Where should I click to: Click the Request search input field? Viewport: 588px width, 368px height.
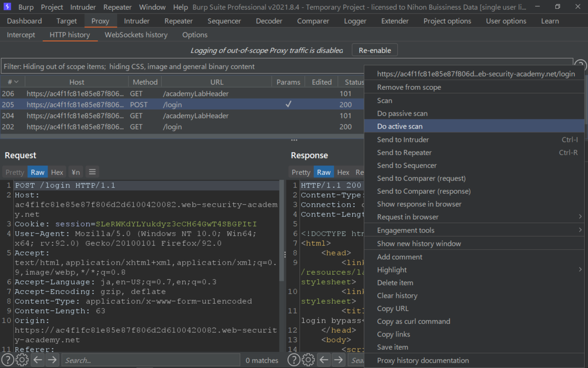[x=151, y=360]
